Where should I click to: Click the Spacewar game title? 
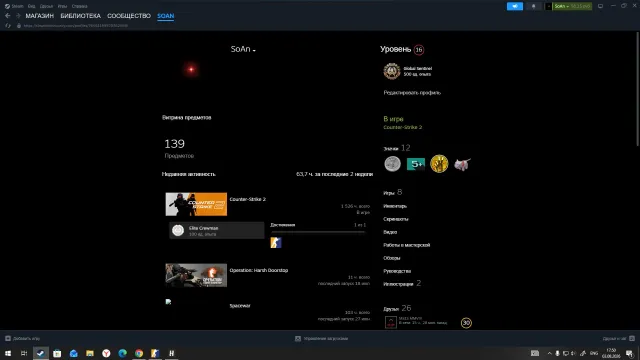coord(240,306)
